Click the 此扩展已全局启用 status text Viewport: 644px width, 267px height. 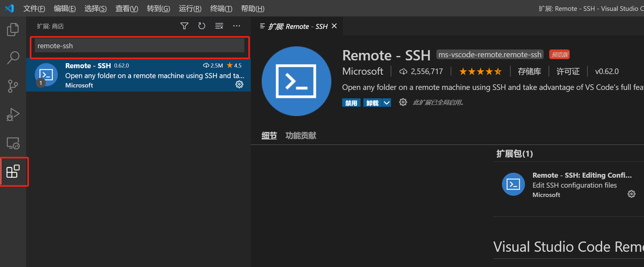pos(438,103)
